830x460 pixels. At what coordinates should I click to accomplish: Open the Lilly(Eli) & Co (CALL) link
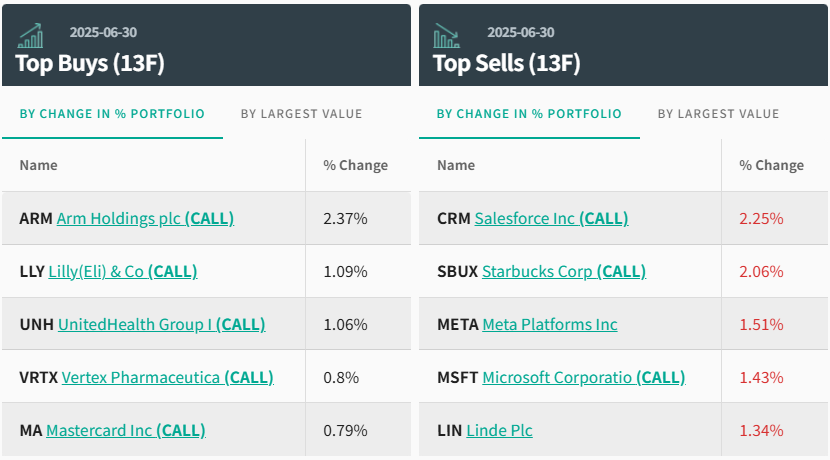pos(122,271)
